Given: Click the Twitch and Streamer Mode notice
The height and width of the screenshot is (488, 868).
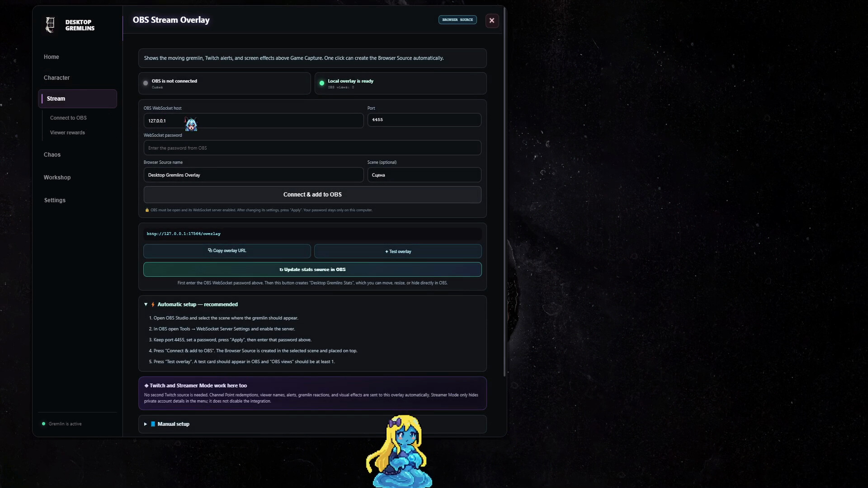Looking at the screenshot, I should coord(312,394).
